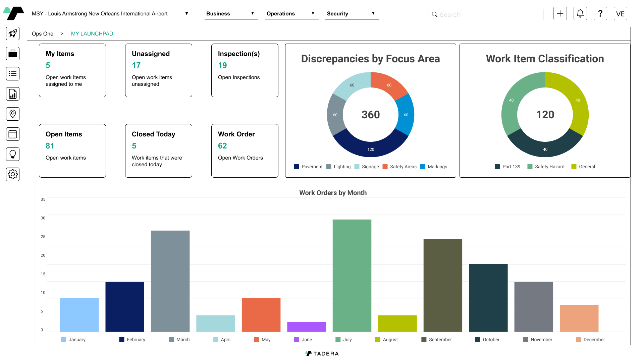This screenshot has height=362, width=644.
Task: Open the airport selector dropdown for MSY
Action: 186,13
